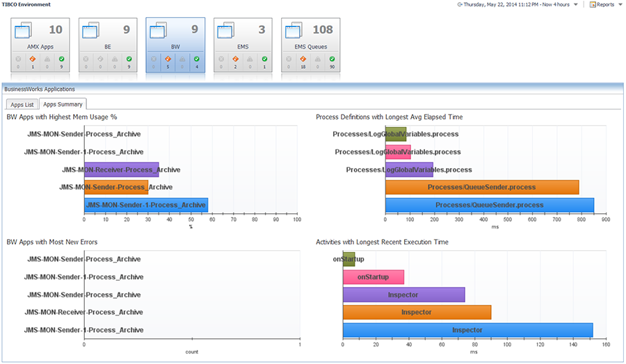Screen dimensions: 626x364
Task: Open the EMS servers tile
Action: [x=243, y=44]
